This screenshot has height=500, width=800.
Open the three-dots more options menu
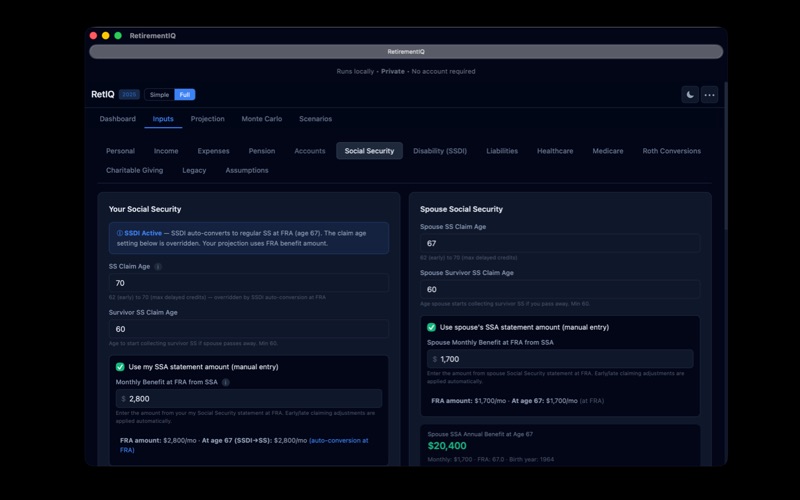(709, 95)
